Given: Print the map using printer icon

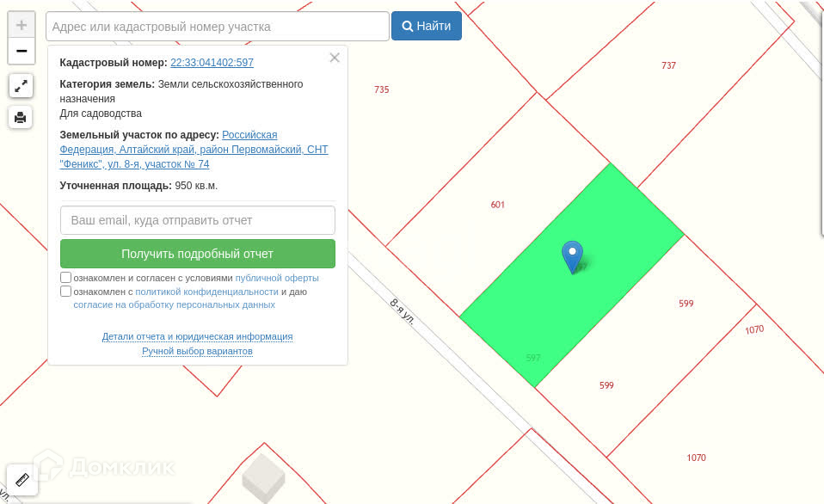Looking at the screenshot, I should click(x=21, y=117).
